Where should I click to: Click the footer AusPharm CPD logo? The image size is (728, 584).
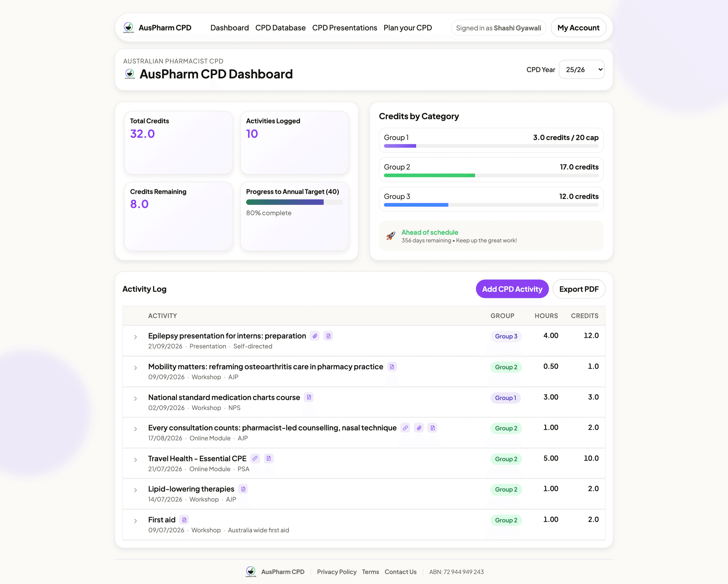tap(251, 572)
